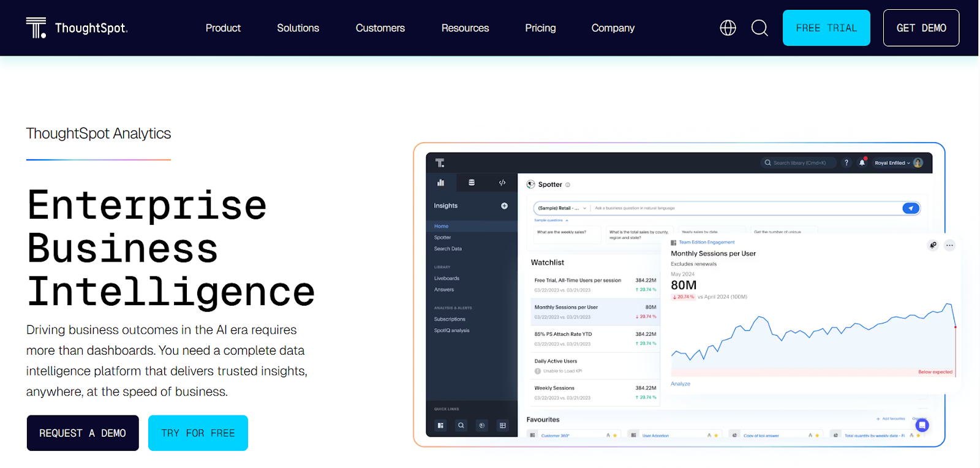Screen dimensions: 980x468
Task: Open the notifications bell icon
Action: (862, 162)
